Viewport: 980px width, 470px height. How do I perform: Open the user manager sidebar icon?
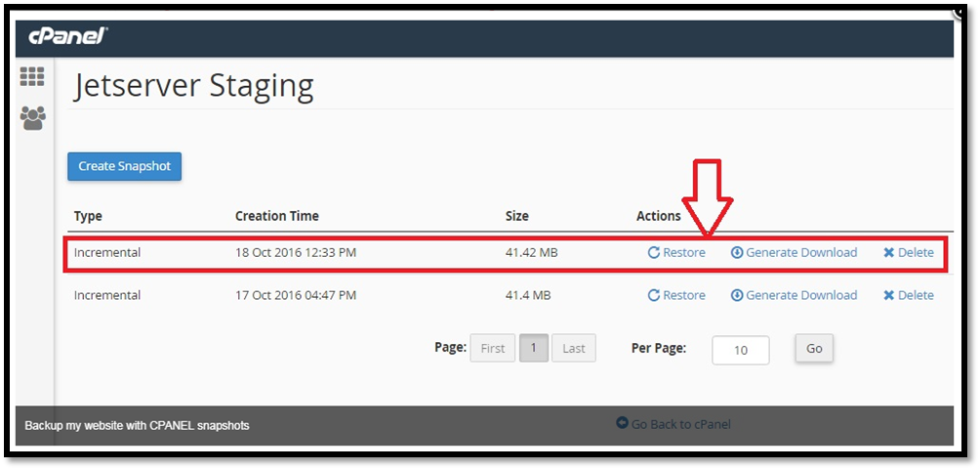[x=32, y=117]
